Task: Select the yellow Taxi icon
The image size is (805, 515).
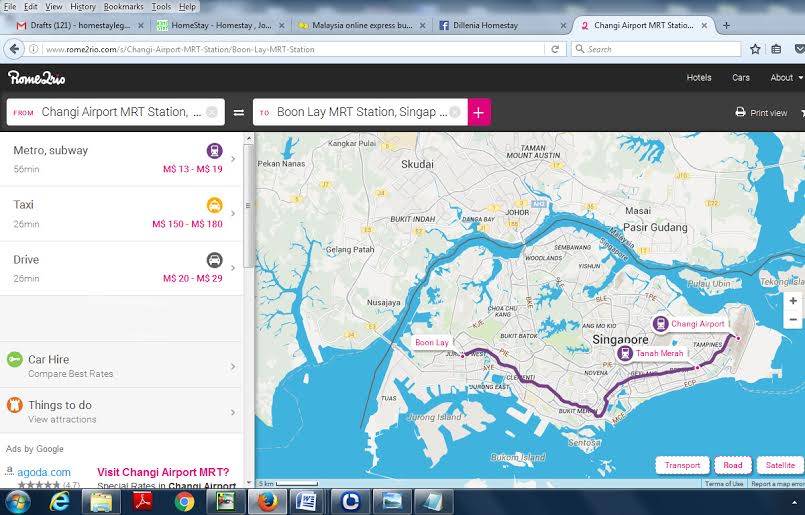Action: click(x=215, y=205)
